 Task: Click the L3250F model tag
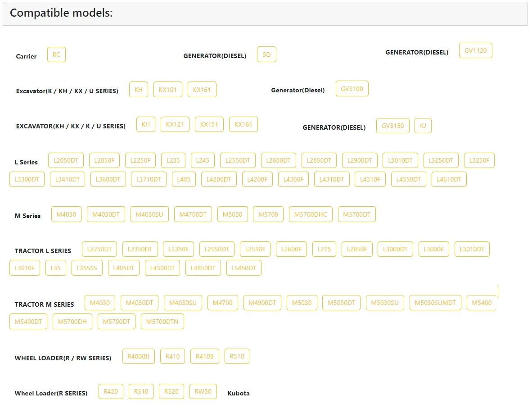(479, 161)
